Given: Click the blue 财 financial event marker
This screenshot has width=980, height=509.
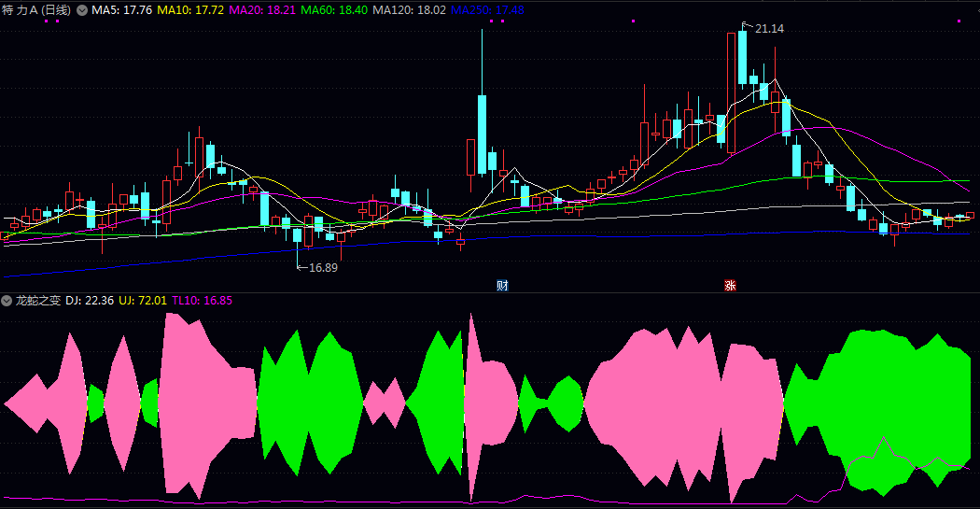Looking at the screenshot, I should point(502,285).
